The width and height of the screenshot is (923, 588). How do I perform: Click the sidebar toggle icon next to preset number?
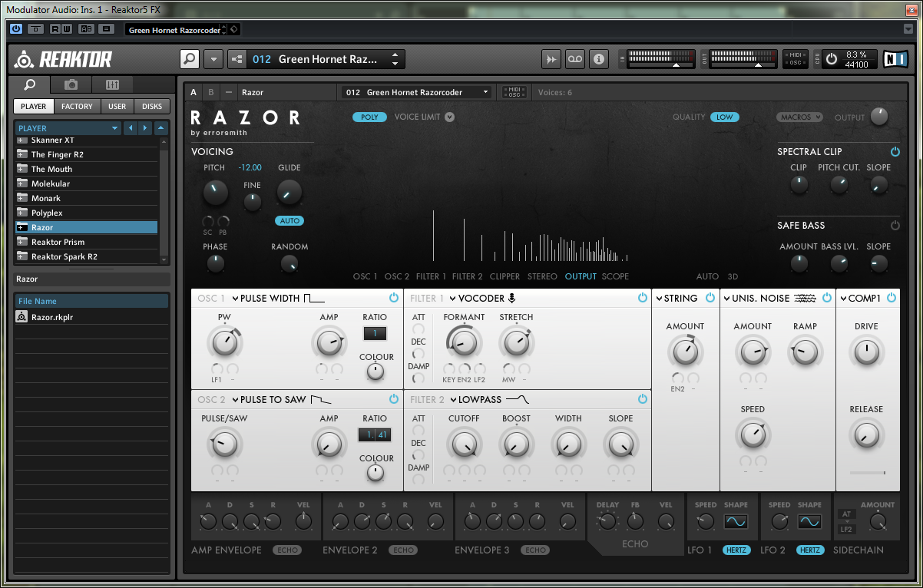click(x=237, y=59)
